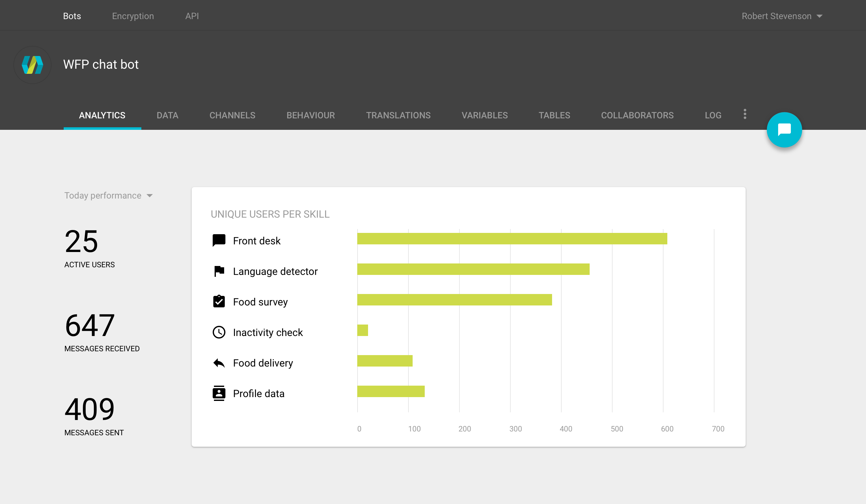Click the Food survey clipboard icon
Image resolution: width=866 pixels, height=504 pixels.
tap(218, 301)
